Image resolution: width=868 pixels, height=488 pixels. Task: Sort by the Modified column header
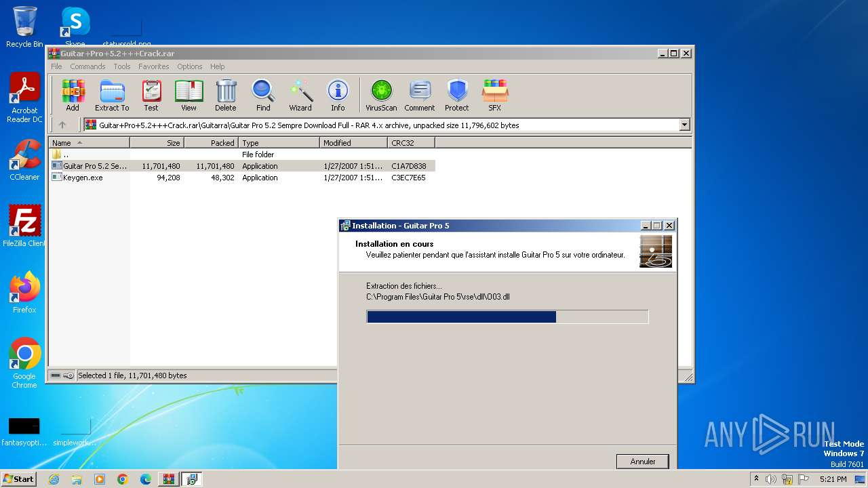tap(353, 142)
